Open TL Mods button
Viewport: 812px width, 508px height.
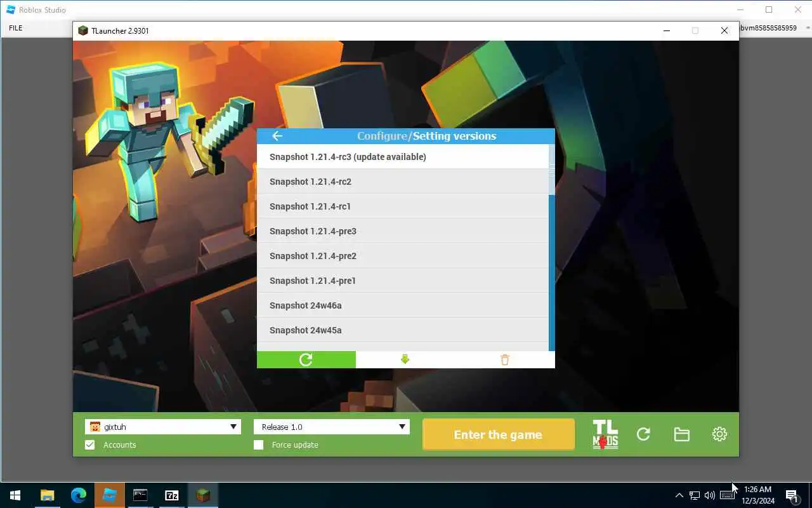pyautogui.click(x=605, y=434)
